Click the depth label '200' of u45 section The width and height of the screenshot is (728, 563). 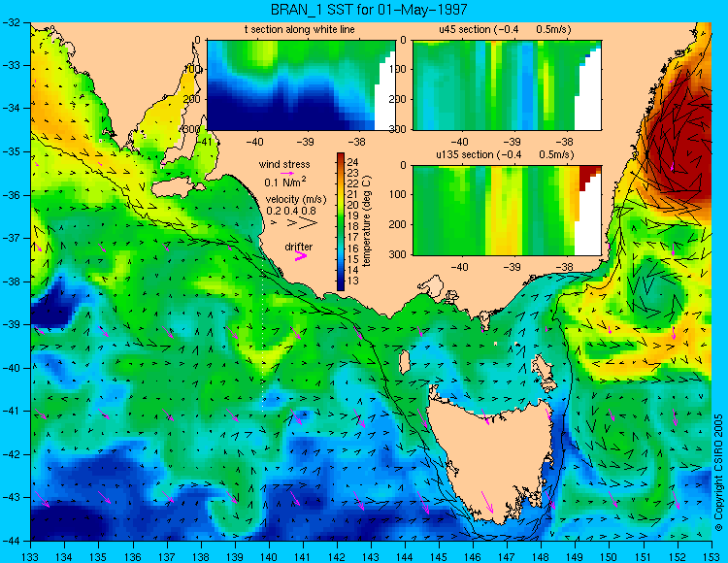click(398, 99)
